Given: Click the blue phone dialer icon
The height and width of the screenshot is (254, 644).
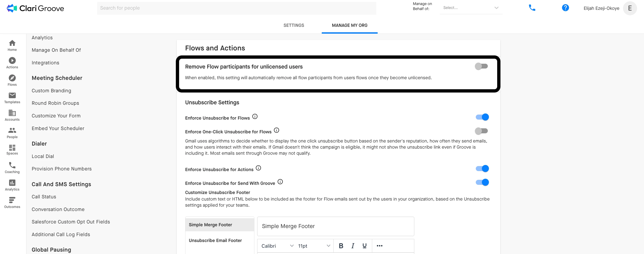Looking at the screenshot, I should 532,8.
